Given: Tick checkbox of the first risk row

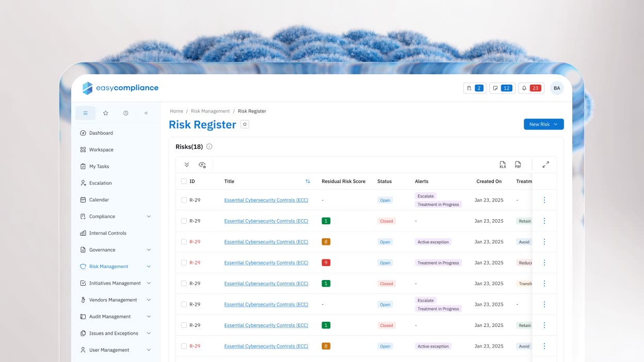Looking at the screenshot, I should point(184,200).
